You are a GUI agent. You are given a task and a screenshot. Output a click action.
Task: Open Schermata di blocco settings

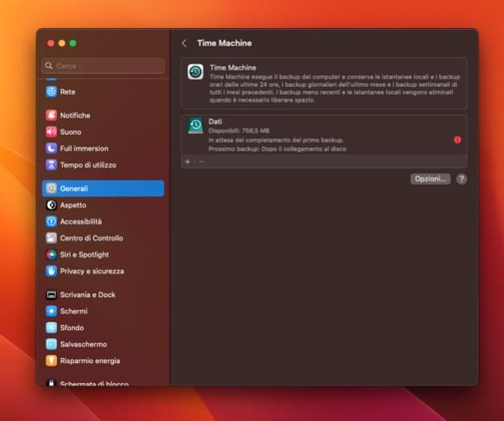point(103,383)
